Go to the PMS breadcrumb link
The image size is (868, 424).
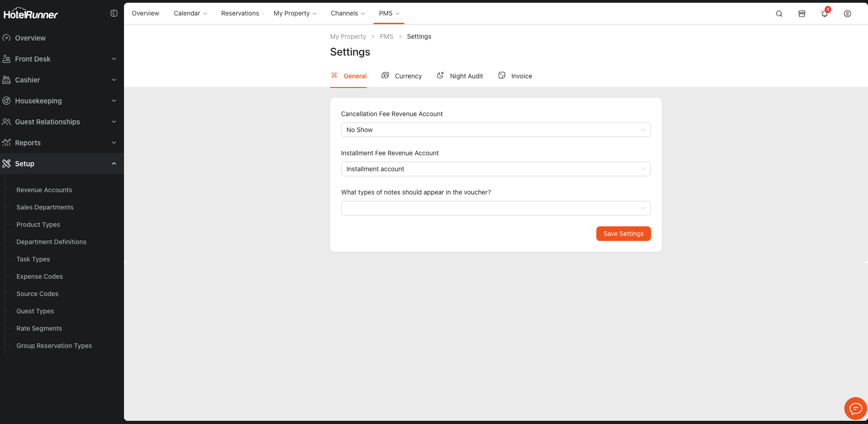click(386, 36)
